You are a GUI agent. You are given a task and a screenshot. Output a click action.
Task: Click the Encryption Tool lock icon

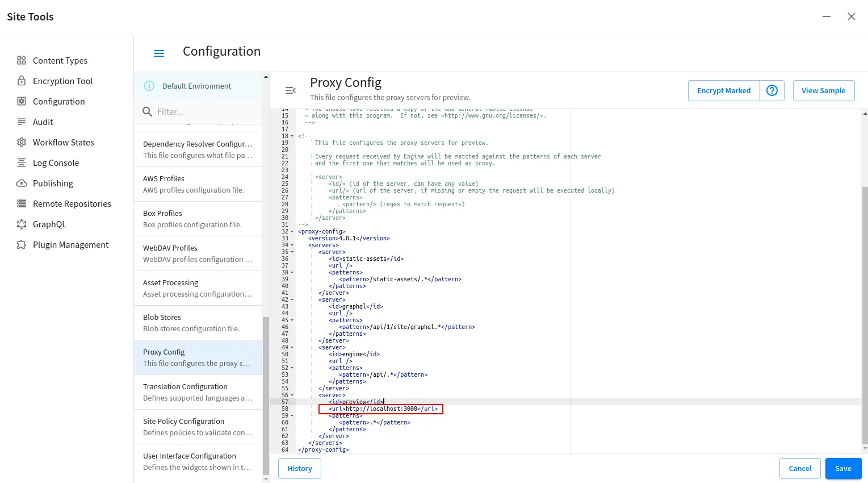[x=22, y=81]
